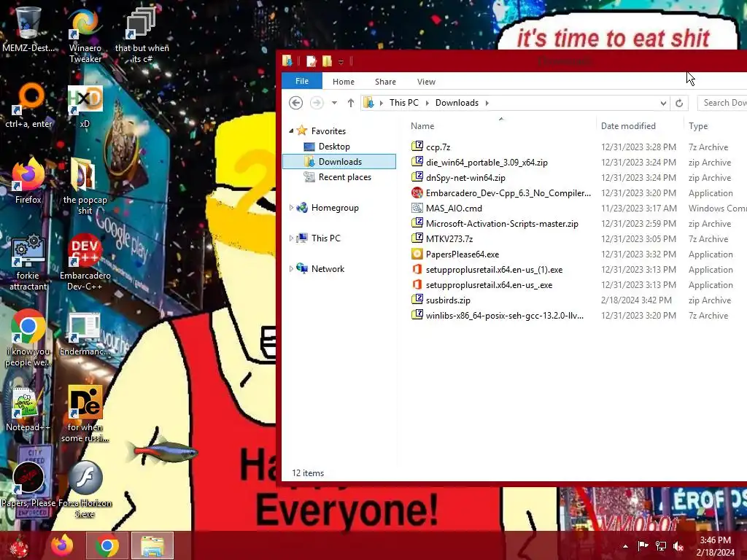The height and width of the screenshot is (560, 747).
Task: Expand Network in navigation pane
Action: pos(291,268)
